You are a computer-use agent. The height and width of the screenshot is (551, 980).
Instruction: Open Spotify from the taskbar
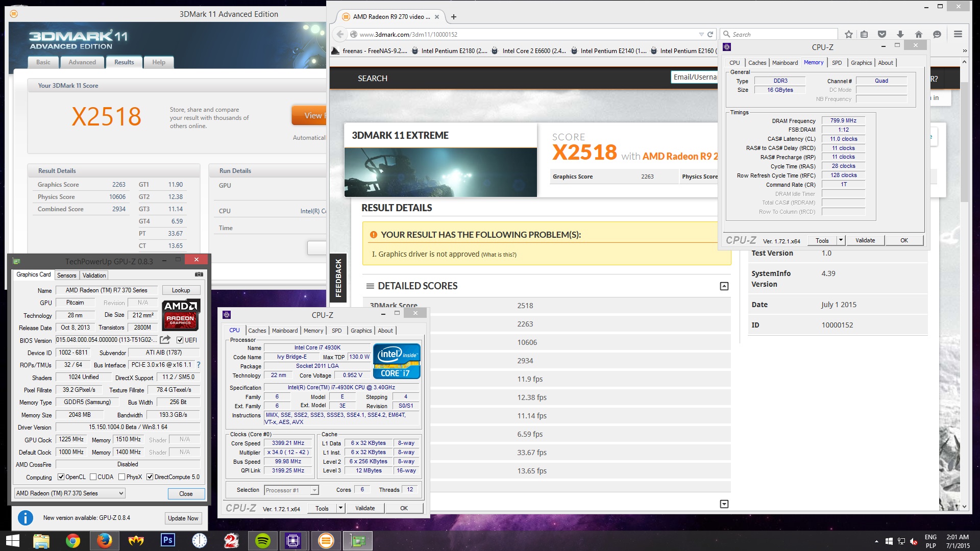tap(263, 541)
